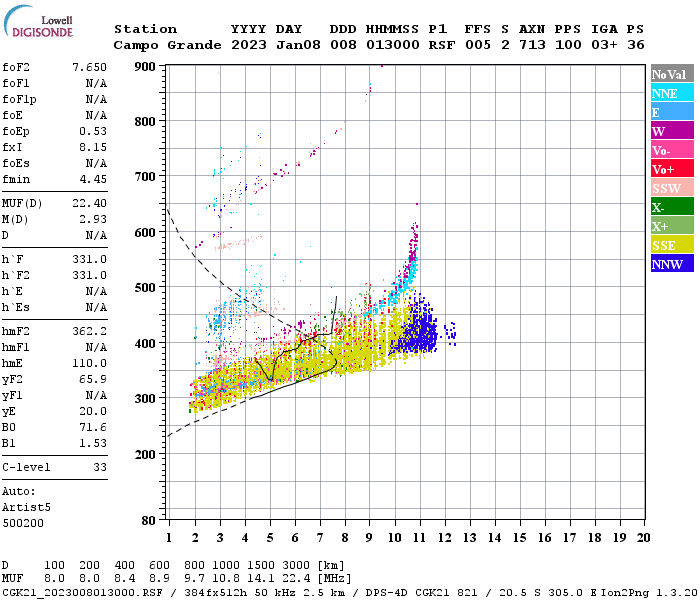Image resolution: width=700 pixels, height=600 pixels.
Task: Select the X+ light green legend swatch
Action: [672, 225]
